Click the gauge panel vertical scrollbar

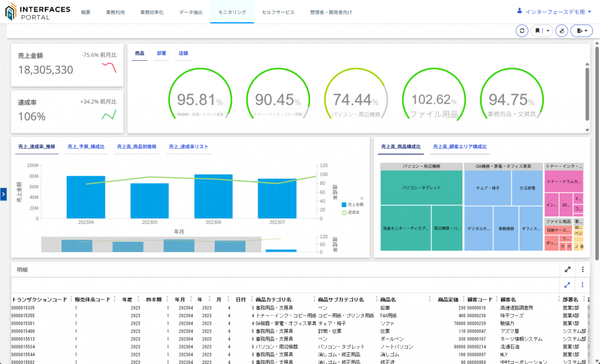pyautogui.click(x=587, y=94)
